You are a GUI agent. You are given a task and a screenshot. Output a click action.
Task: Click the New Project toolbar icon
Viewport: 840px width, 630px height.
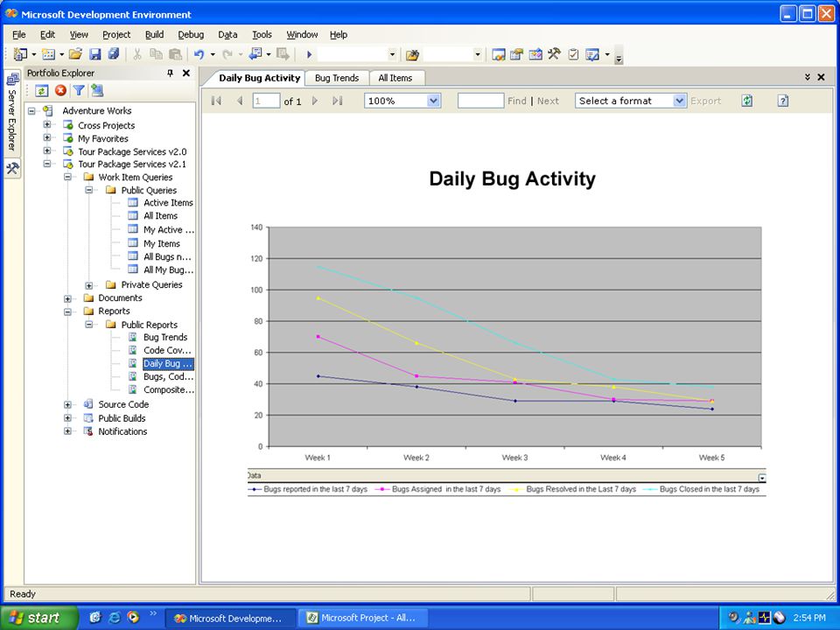click(20, 54)
